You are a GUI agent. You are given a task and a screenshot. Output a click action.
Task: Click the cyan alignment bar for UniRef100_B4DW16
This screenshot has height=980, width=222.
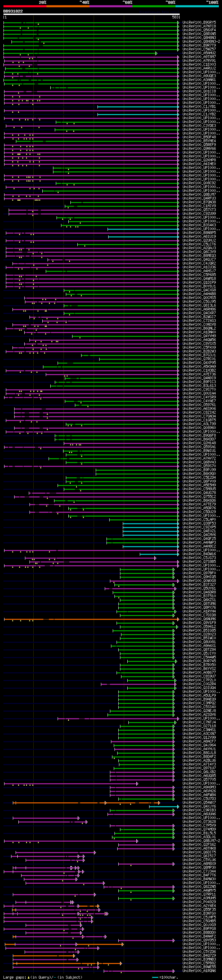pyautogui.click(x=159, y=554)
